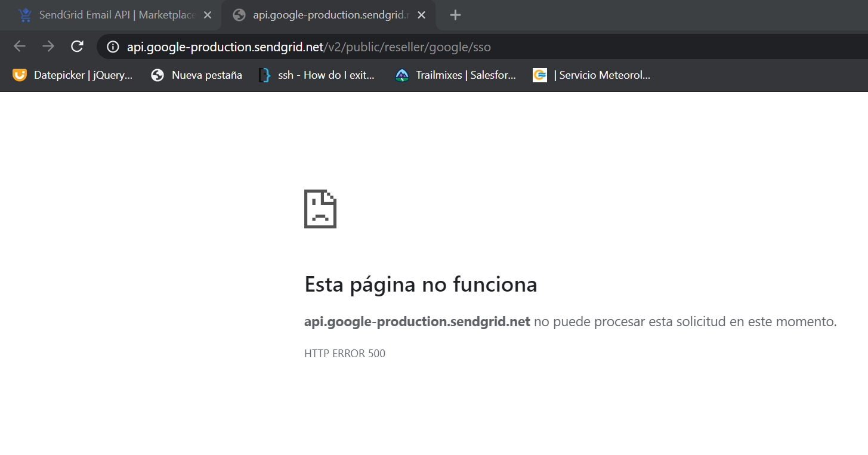Close the api.google-production.sendgrid.net tab

pyautogui.click(x=421, y=14)
